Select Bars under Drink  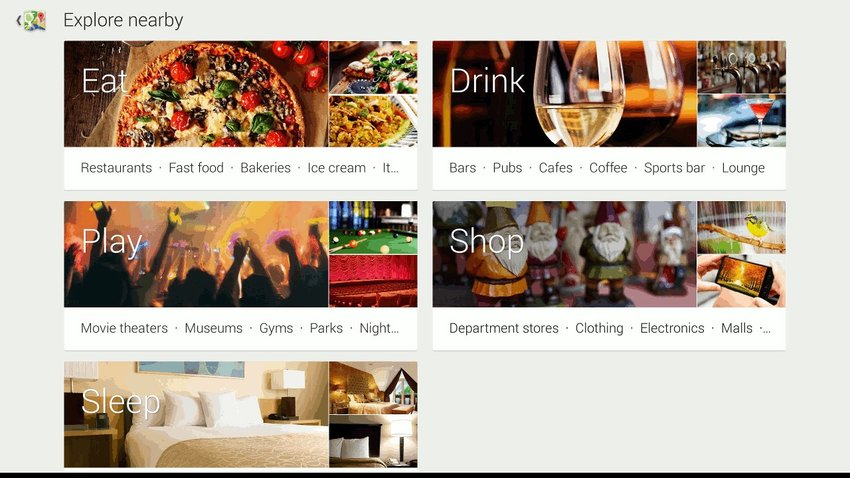pyautogui.click(x=462, y=168)
